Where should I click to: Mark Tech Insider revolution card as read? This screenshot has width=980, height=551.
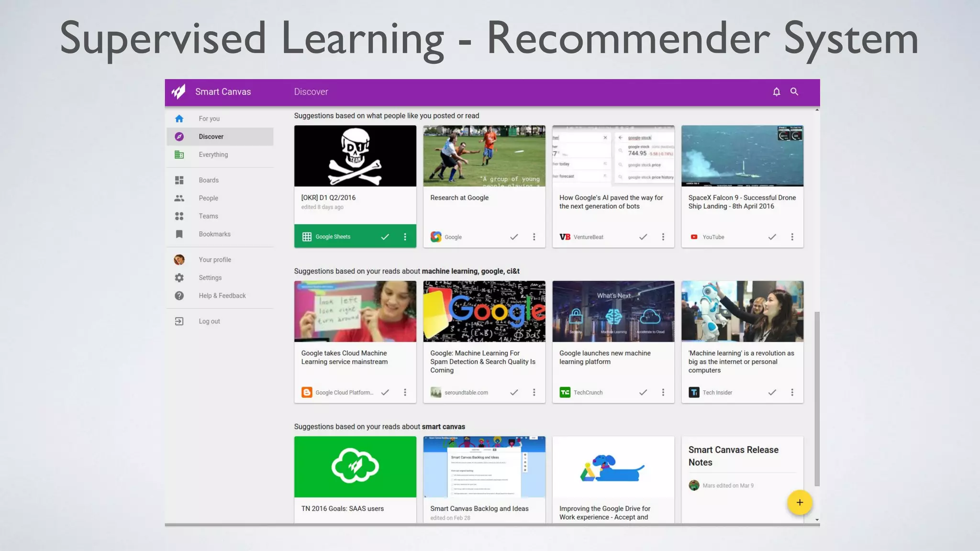tap(772, 392)
